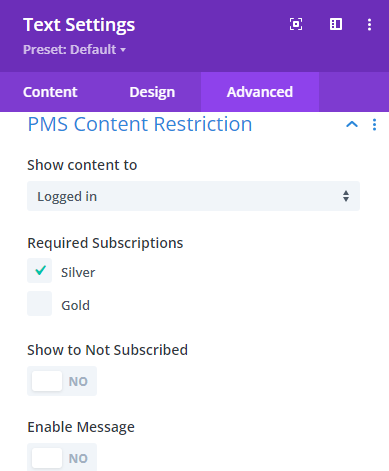389x471 pixels.
Task: Click the Text Settings title
Action: (x=79, y=25)
